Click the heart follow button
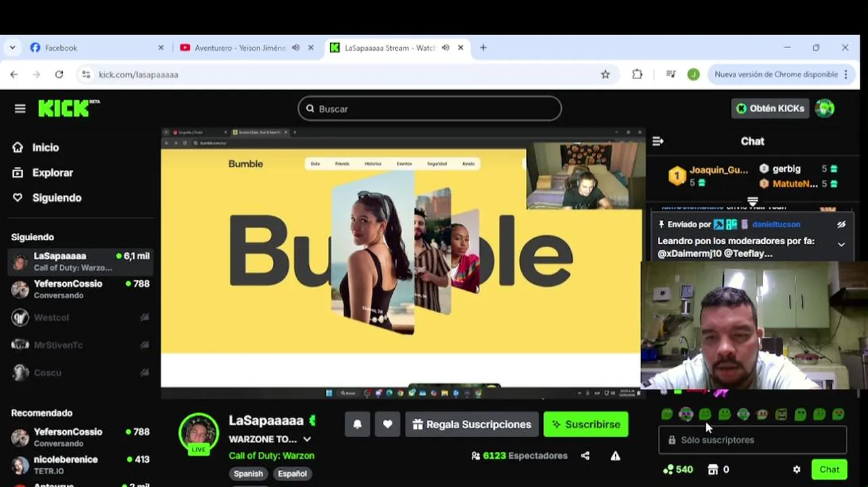868x487 pixels. [387, 424]
